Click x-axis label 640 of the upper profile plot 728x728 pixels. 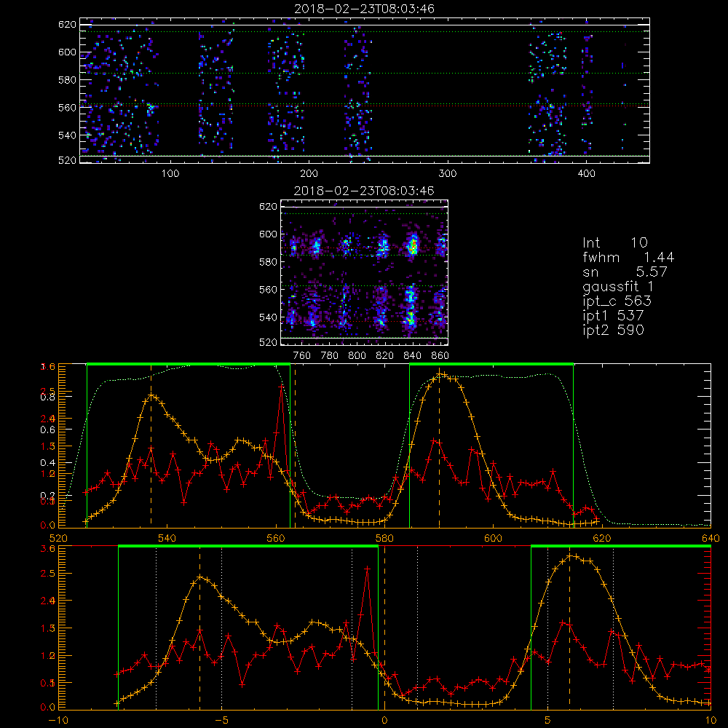coord(711,538)
